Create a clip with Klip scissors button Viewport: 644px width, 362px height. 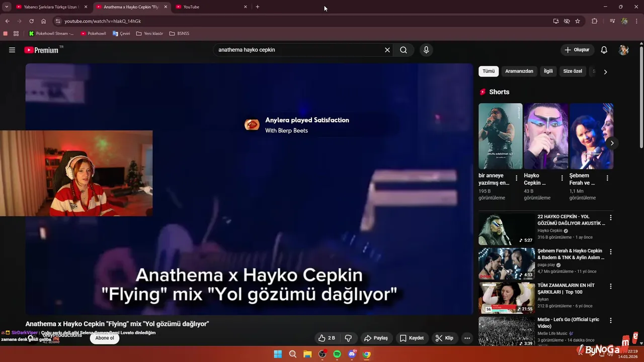pos(444,338)
